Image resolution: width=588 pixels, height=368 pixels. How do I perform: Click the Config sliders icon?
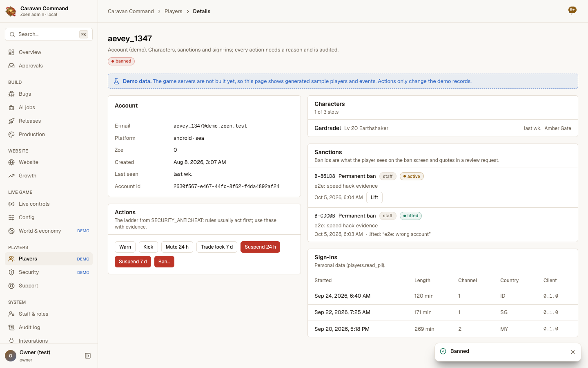tap(11, 218)
